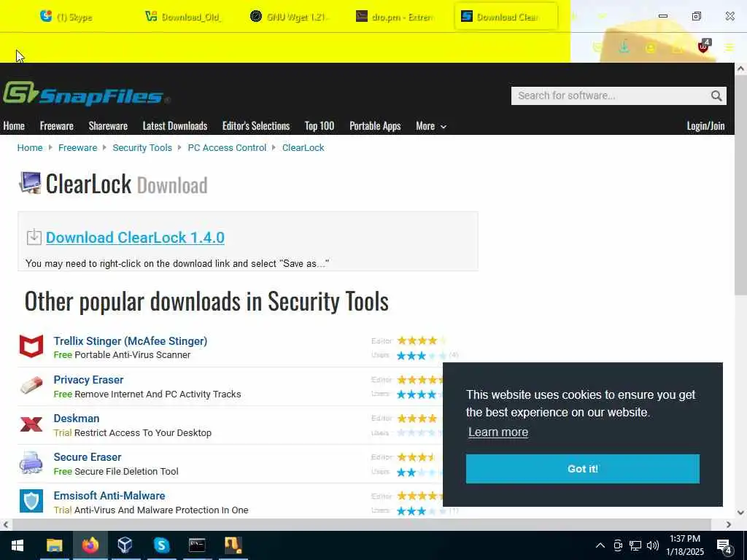Open the Deskman link
The width and height of the screenshot is (747, 560).
click(76, 418)
